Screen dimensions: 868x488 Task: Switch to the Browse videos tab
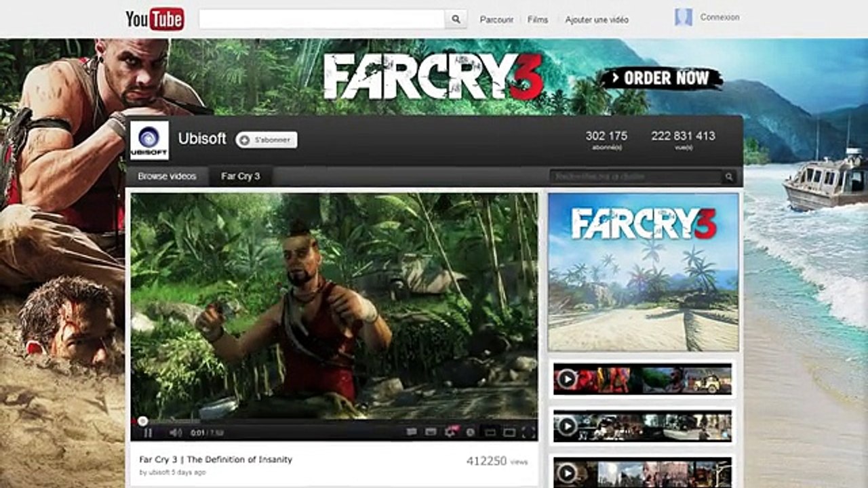(167, 176)
